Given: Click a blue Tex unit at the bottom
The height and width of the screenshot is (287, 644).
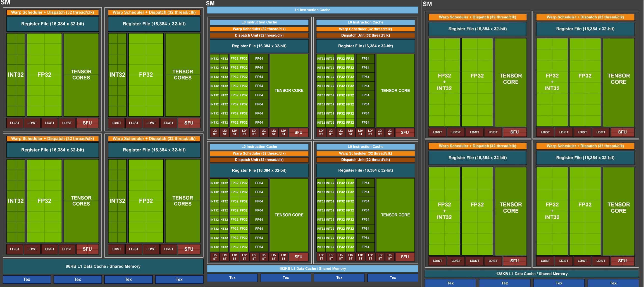Looking at the screenshot, I should click(x=27, y=279).
